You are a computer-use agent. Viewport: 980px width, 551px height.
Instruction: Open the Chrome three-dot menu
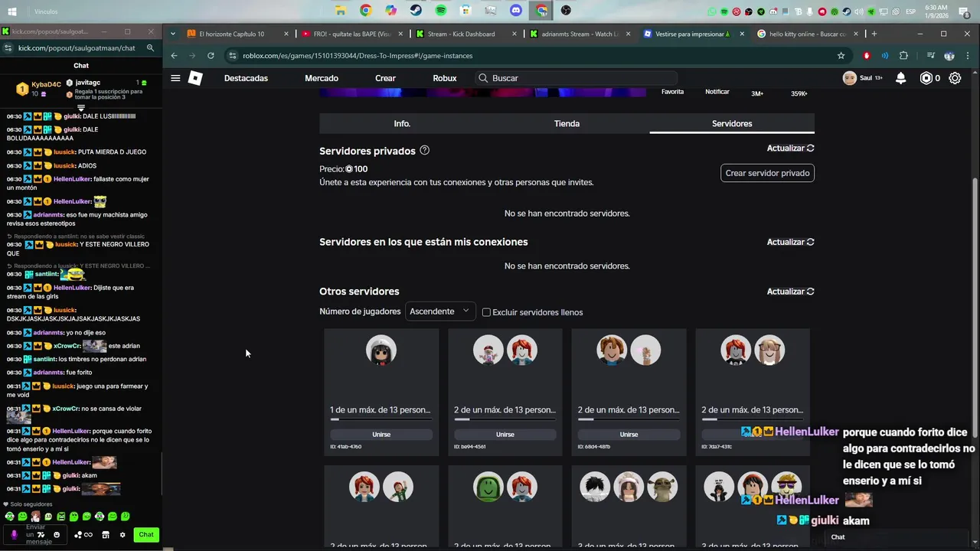967,55
